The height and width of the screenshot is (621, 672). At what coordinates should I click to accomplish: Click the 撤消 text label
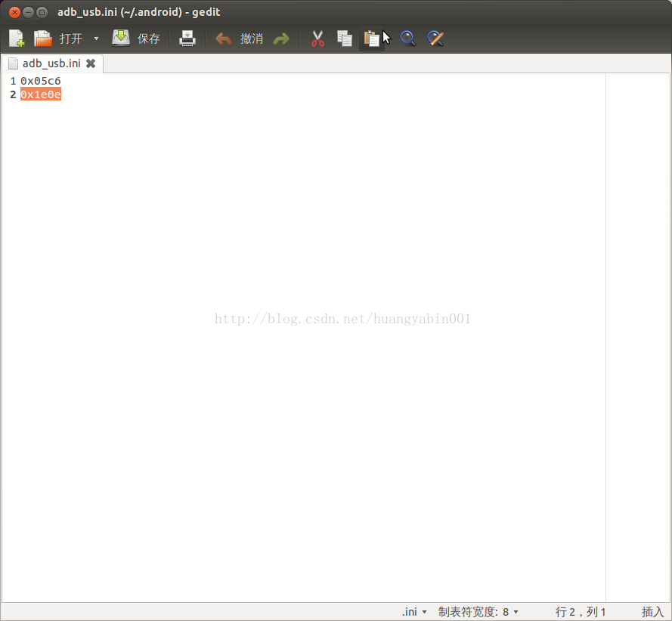[252, 39]
